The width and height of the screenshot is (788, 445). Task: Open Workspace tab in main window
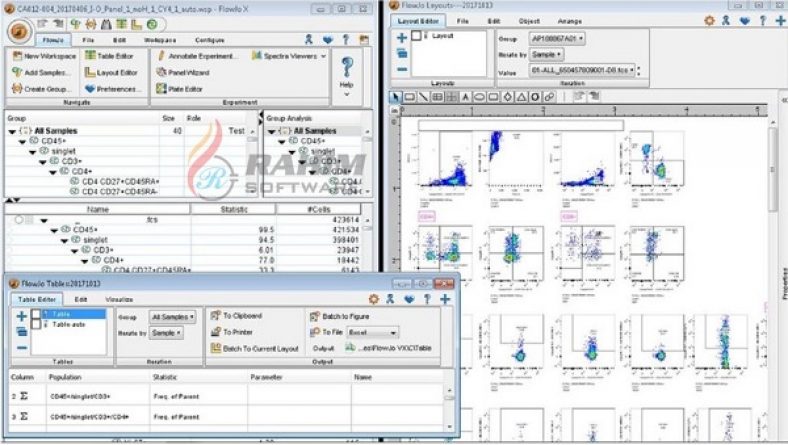[160, 40]
